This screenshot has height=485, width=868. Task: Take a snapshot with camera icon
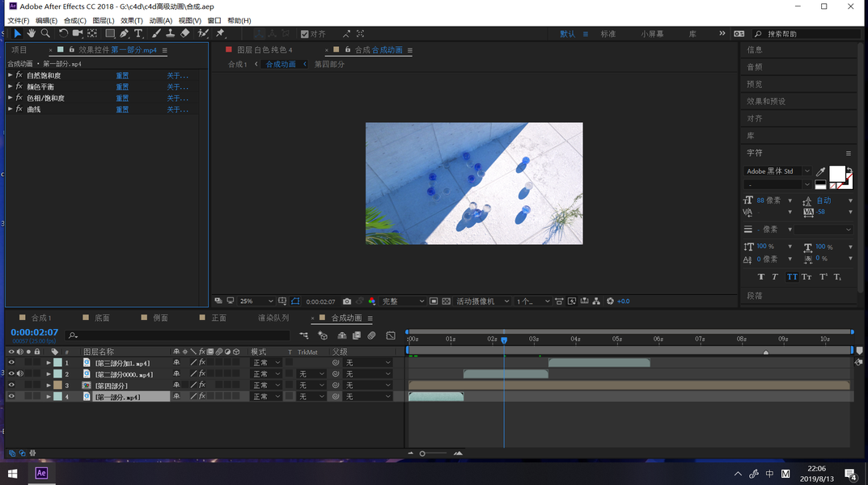pyautogui.click(x=346, y=302)
